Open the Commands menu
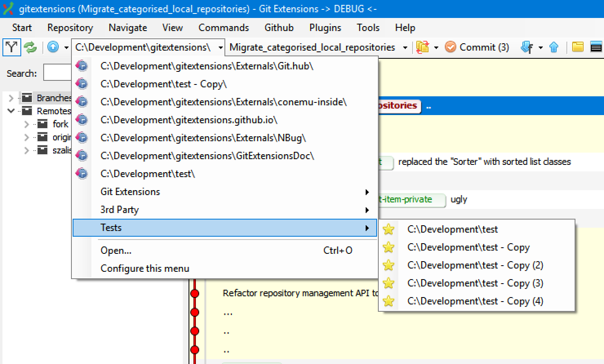The image size is (604, 364). 224,27
